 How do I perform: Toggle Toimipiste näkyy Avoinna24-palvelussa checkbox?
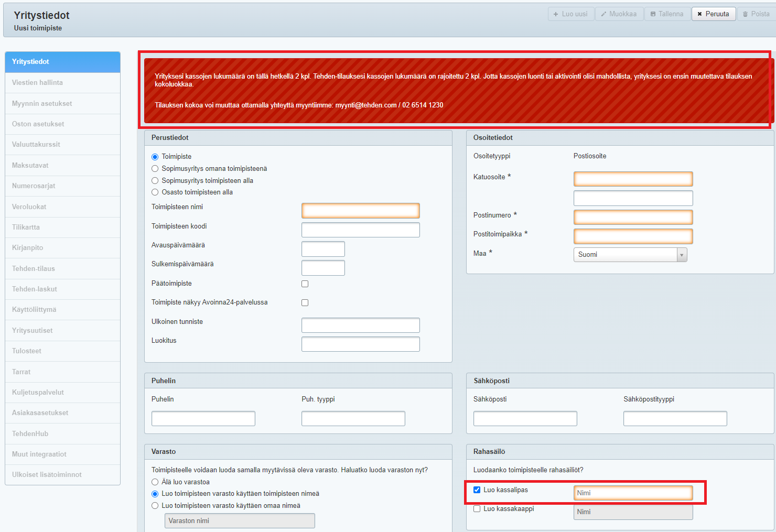305,303
